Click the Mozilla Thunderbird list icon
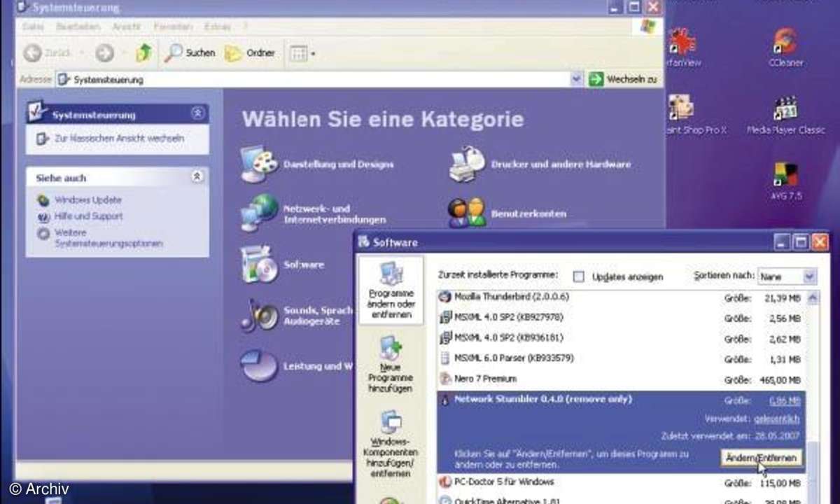 coord(444,297)
